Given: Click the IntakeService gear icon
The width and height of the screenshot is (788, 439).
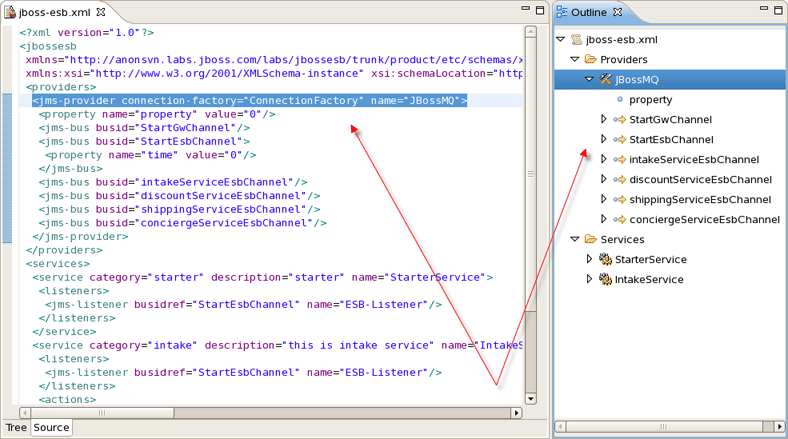Looking at the screenshot, I should click(605, 280).
